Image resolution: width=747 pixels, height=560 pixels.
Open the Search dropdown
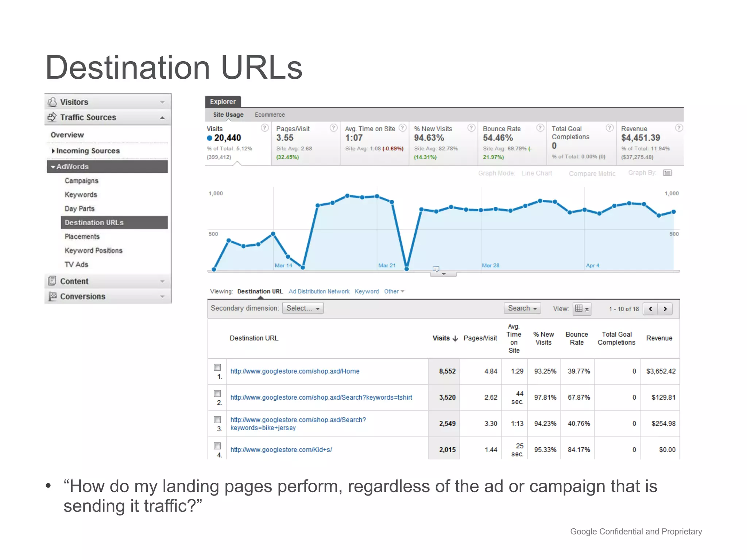click(522, 308)
